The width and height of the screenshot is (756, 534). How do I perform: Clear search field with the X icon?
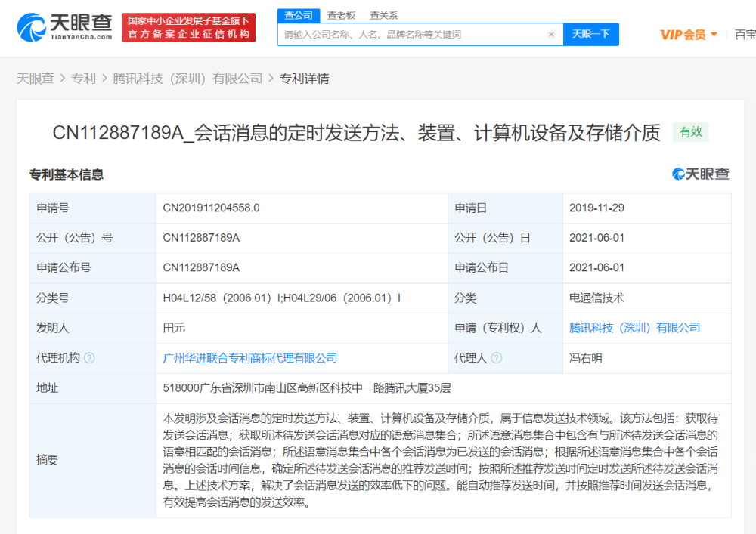(x=551, y=35)
